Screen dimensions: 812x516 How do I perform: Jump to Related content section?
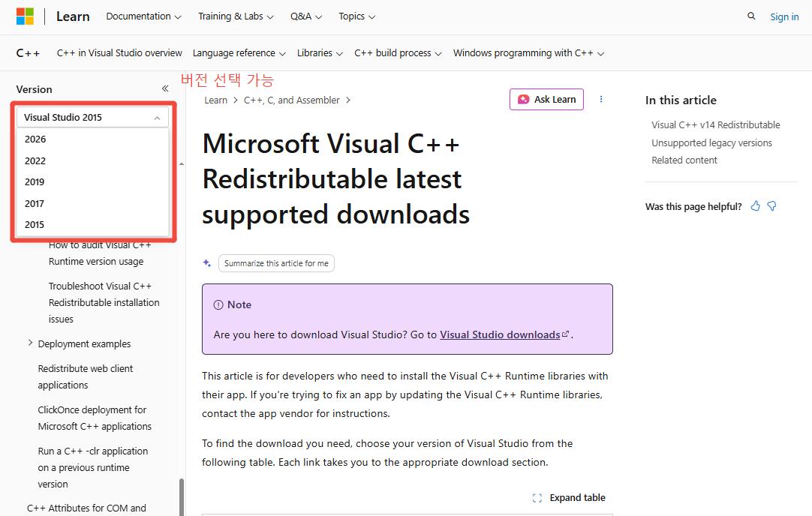pyautogui.click(x=684, y=160)
